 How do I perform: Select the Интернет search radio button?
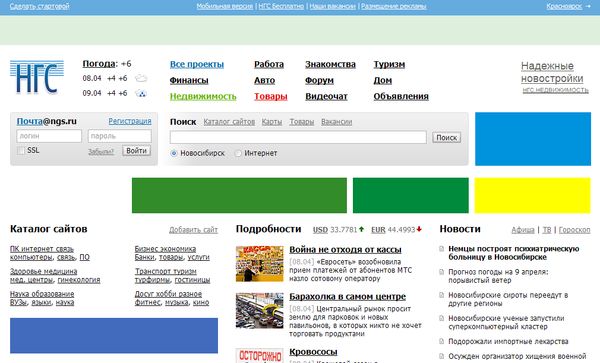click(238, 153)
